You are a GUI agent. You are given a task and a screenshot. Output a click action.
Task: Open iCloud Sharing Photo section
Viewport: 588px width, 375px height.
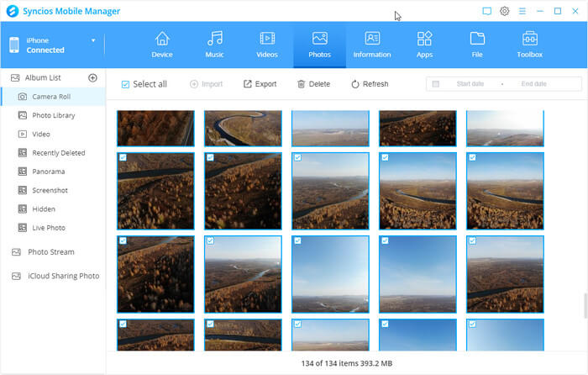tap(54, 276)
